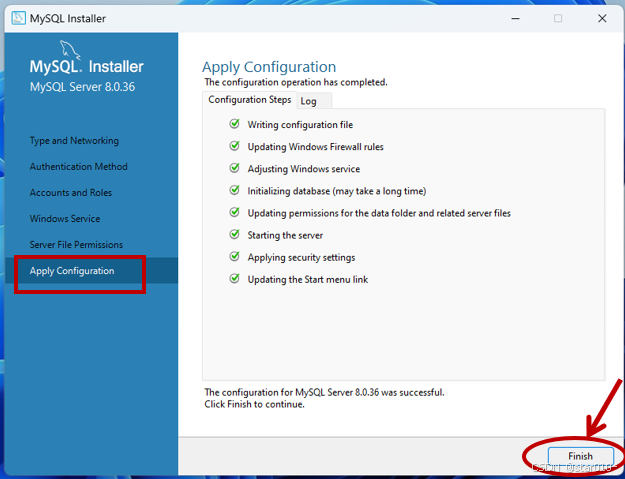Choose Server File Permissions sidebar step
The height and width of the screenshot is (479, 625).
click(76, 245)
